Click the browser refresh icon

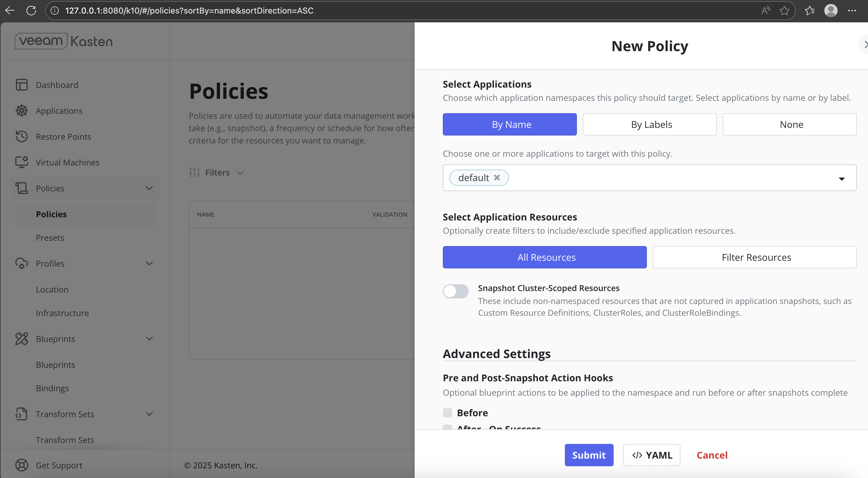click(x=31, y=11)
